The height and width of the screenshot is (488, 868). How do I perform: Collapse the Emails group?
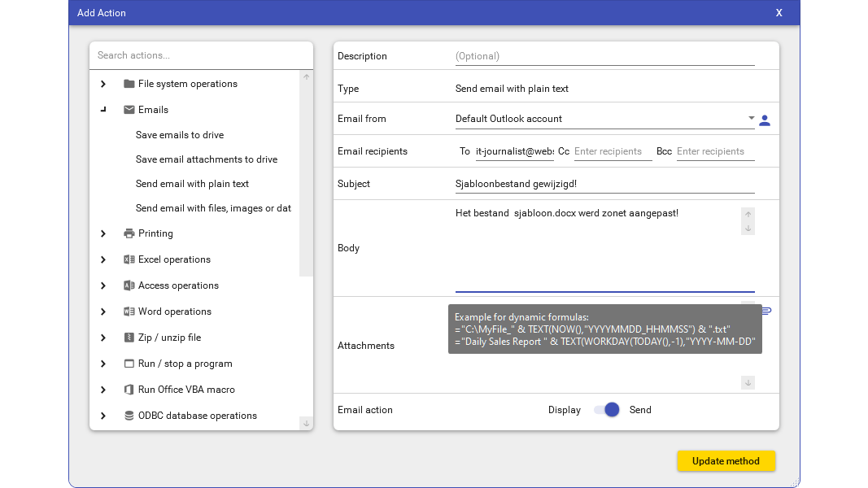(103, 110)
